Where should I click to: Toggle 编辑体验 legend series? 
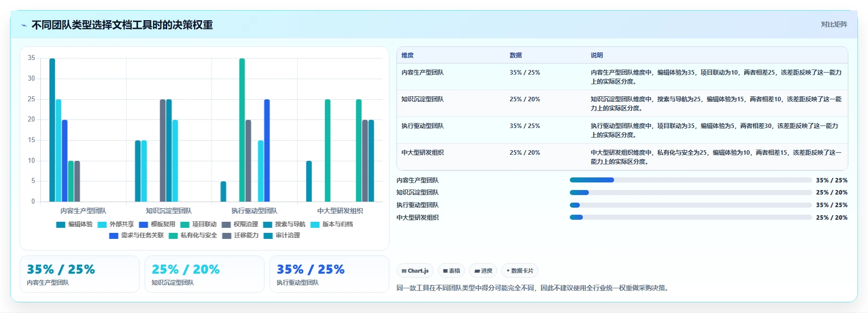click(75, 224)
